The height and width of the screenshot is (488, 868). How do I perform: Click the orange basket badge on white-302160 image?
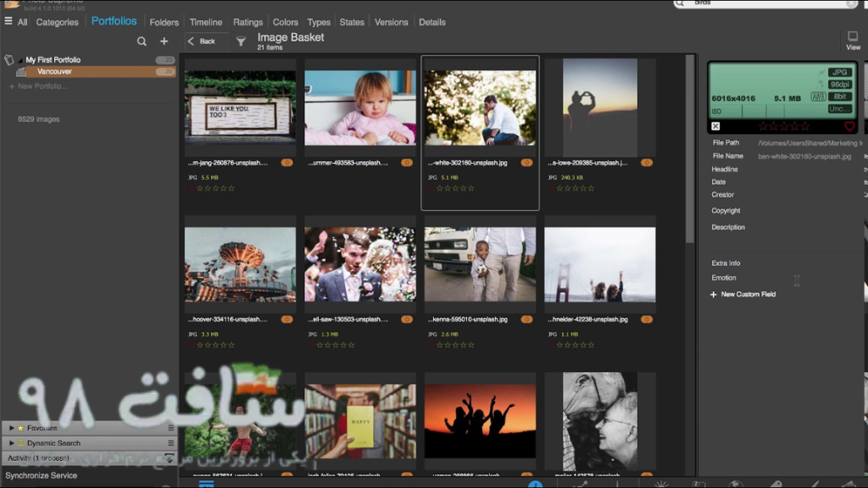pos(526,163)
